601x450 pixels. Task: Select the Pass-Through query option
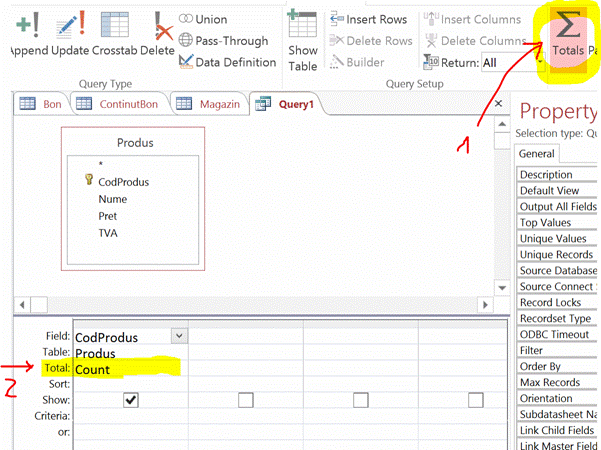(x=224, y=41)
